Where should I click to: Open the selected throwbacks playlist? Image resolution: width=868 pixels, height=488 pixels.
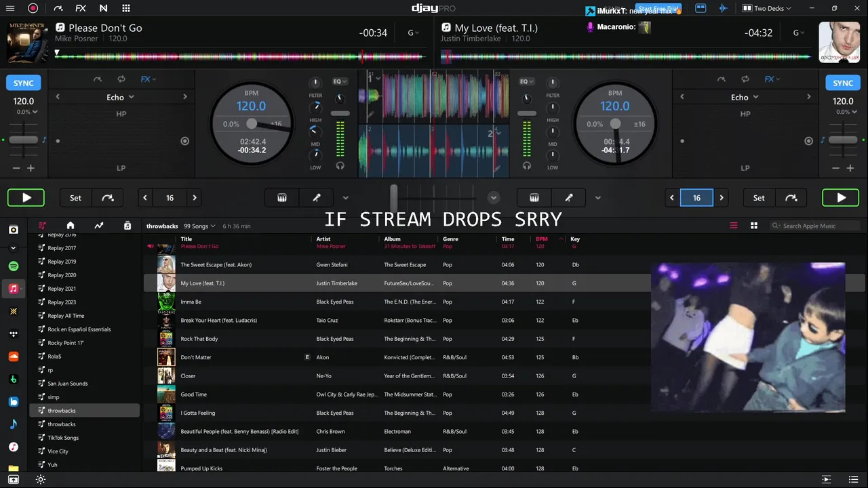[85, 411]
